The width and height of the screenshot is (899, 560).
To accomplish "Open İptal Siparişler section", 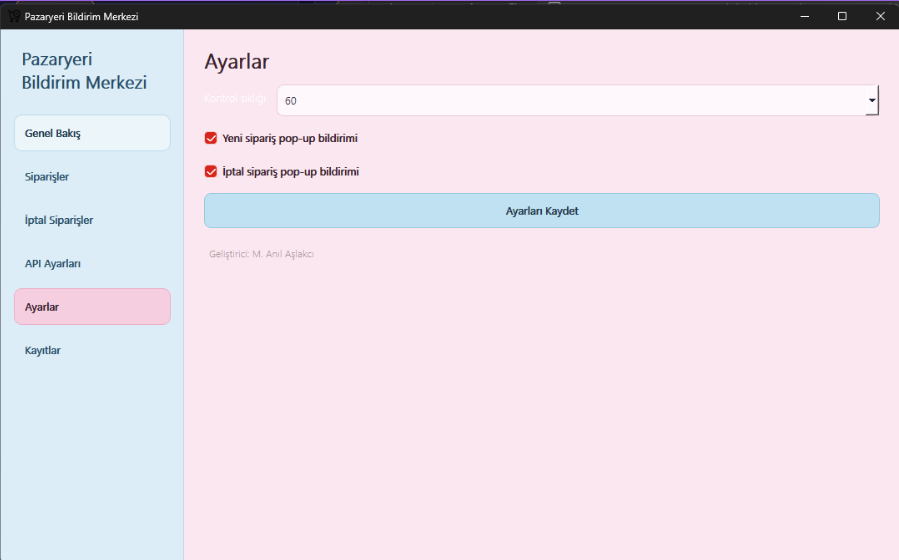I will 92,220.
